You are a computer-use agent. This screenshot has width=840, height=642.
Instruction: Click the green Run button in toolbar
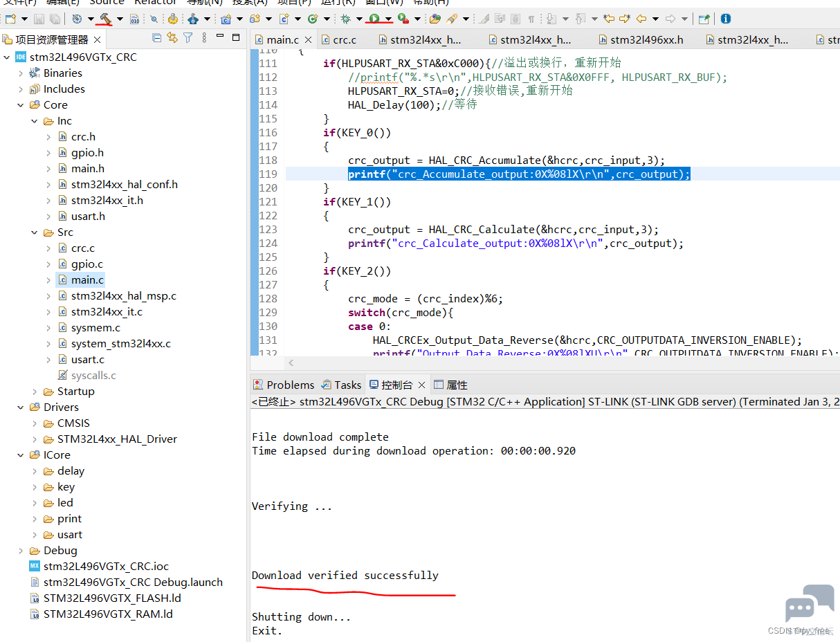374,19
